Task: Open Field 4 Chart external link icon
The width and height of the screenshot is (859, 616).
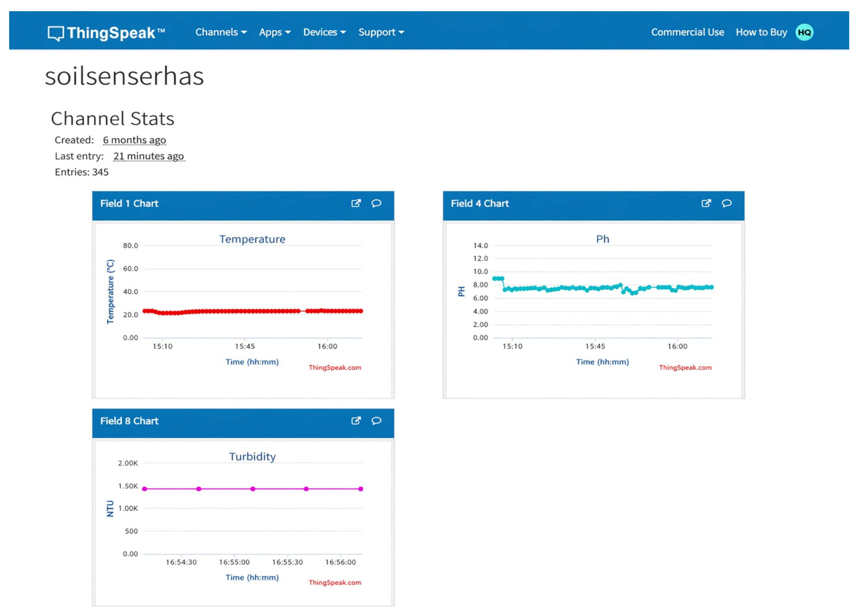Action: [706, 203]
